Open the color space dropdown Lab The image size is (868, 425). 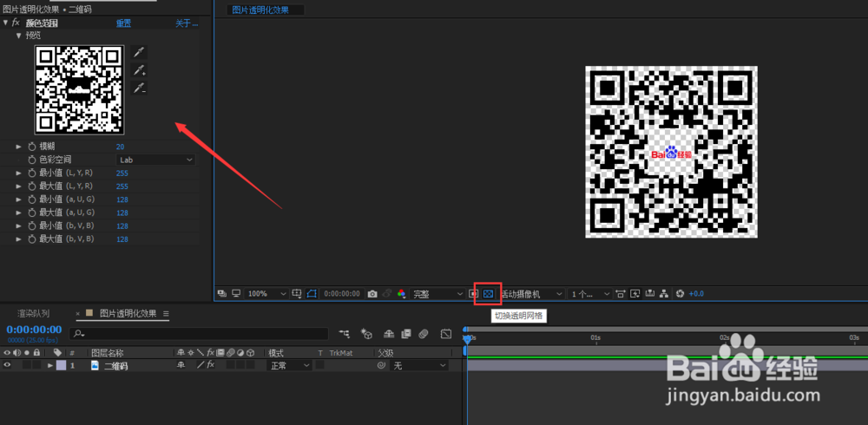pos(155,160)
